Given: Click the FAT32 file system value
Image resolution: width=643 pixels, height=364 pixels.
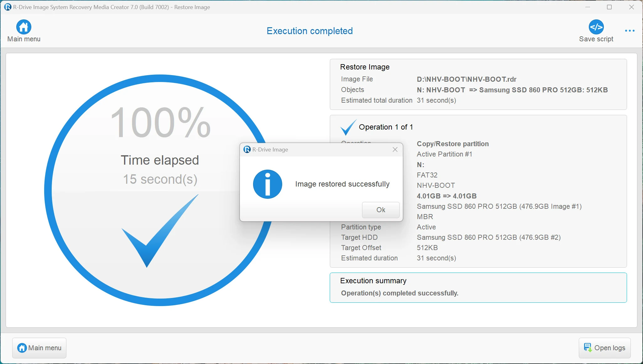Looking at the screenshot, I should point(427,175).
